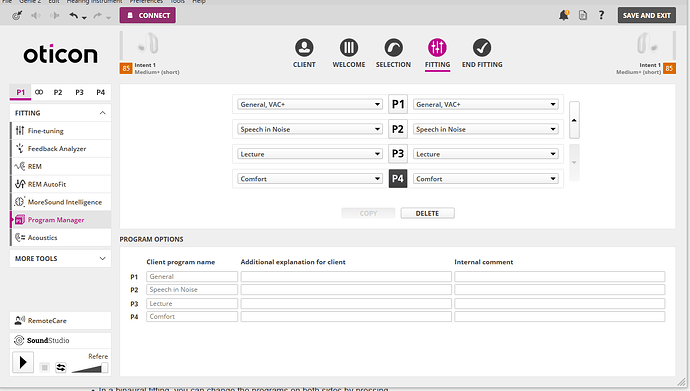The height and width of the screenshot is (391, 690).
Task: Go to the Selection step icon
Action: [393, 48]
